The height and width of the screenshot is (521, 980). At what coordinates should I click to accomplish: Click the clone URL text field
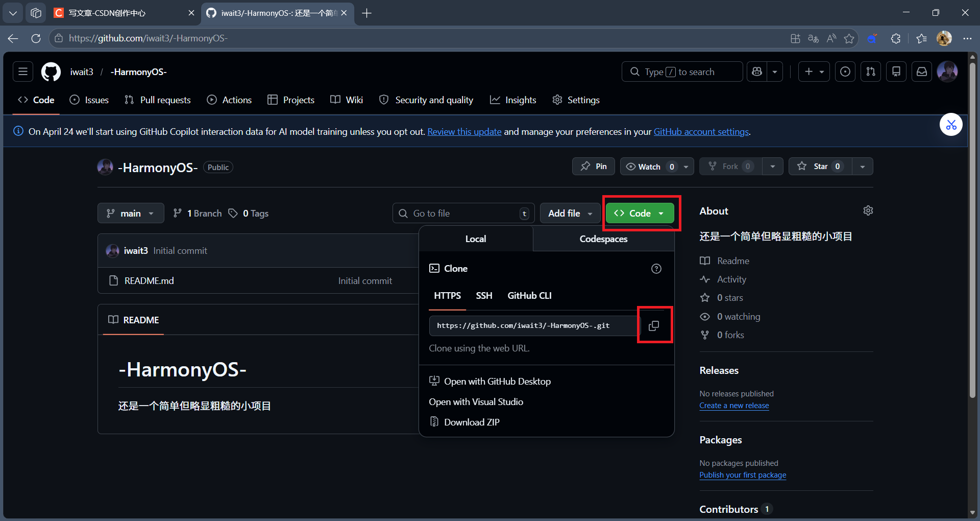[534, 326]
